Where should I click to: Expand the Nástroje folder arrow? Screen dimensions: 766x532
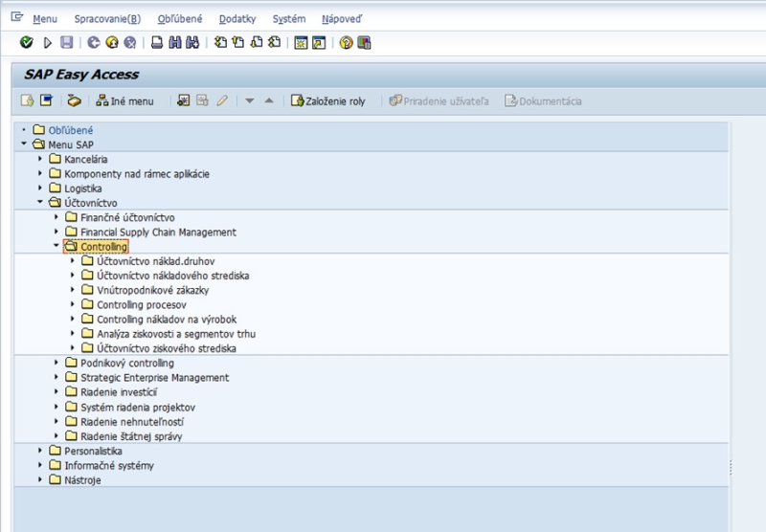pyautogui.click(x=40, y=479)
